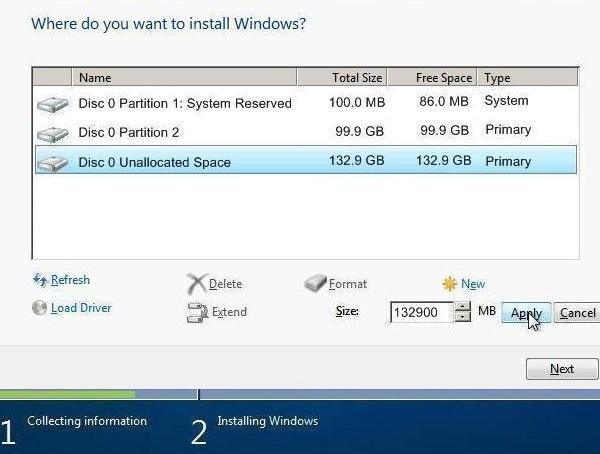The height and width of the screenshot is (454, 600).
Task: Click the 100.0 MB total size cell
Action: click(x=357, y=102)
